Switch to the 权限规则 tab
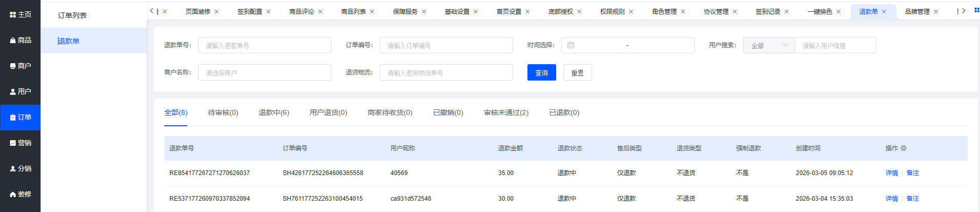Image resolution: width=980 pixels, height=212 pixels. tap(613, 12)
